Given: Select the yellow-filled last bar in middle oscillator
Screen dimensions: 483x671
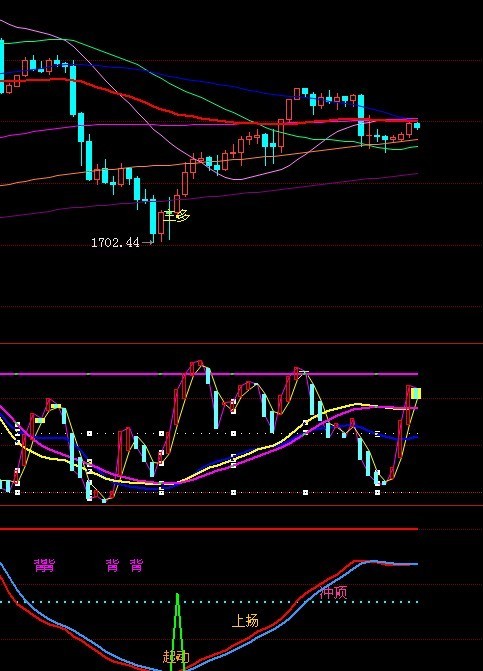Looking at the screenshot, I should tap(416, 394).
